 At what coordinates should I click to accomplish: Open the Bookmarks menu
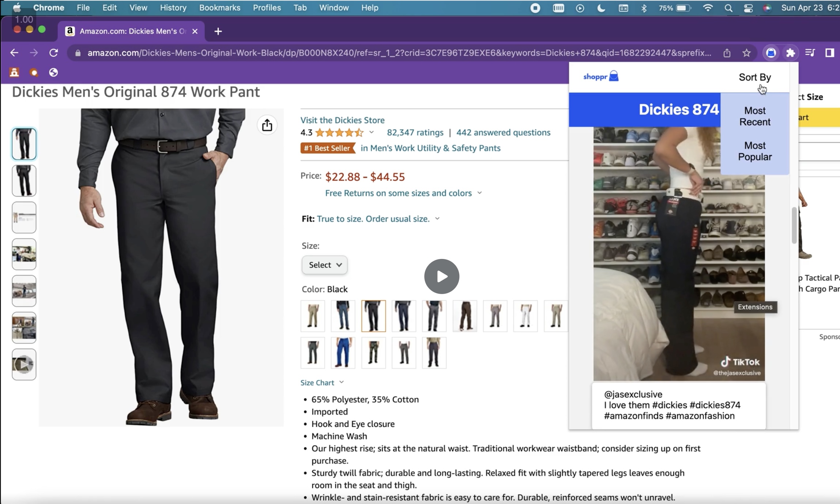(x=219, y=8)
